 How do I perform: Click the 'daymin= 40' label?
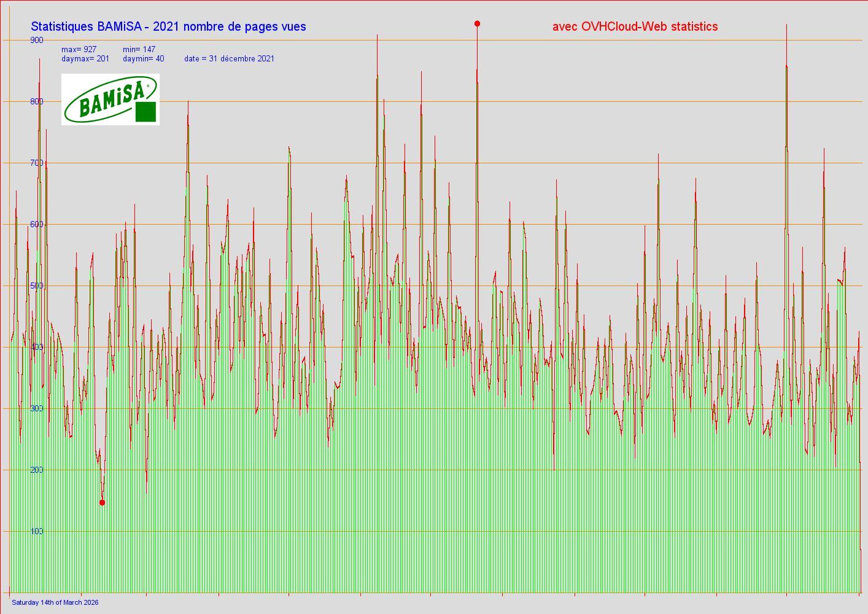(x=143, y=59)
